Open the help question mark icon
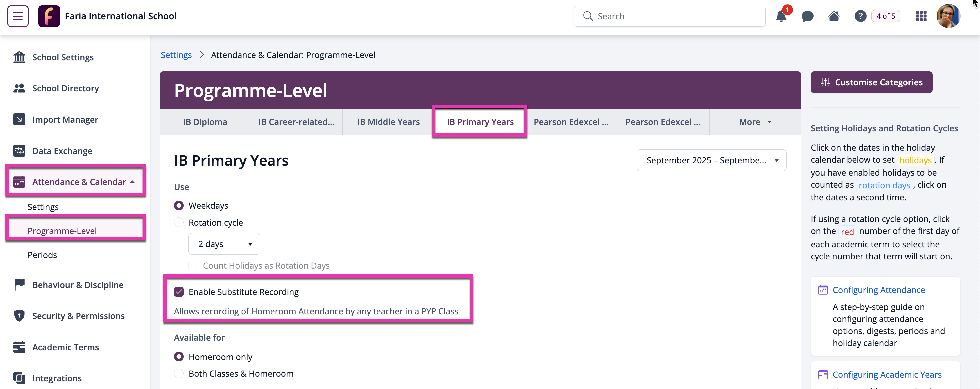This screenshot has width=980, height=389. click(860, 16)
